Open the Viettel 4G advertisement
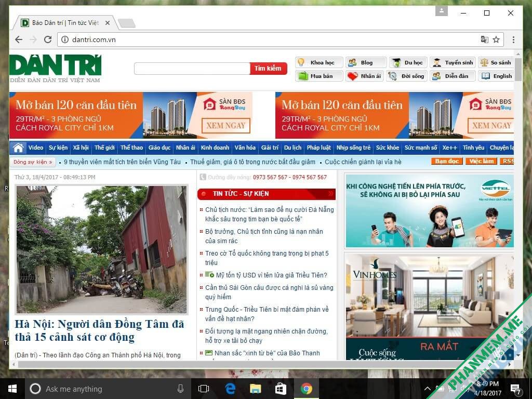 click(x=430, y=211)
